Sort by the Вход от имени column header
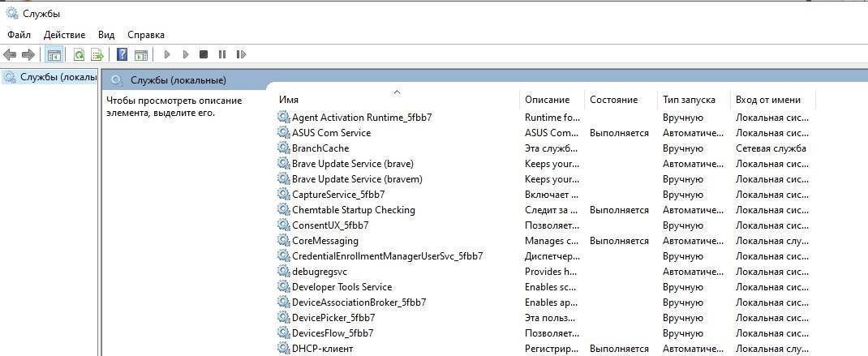 click(773, 100)
